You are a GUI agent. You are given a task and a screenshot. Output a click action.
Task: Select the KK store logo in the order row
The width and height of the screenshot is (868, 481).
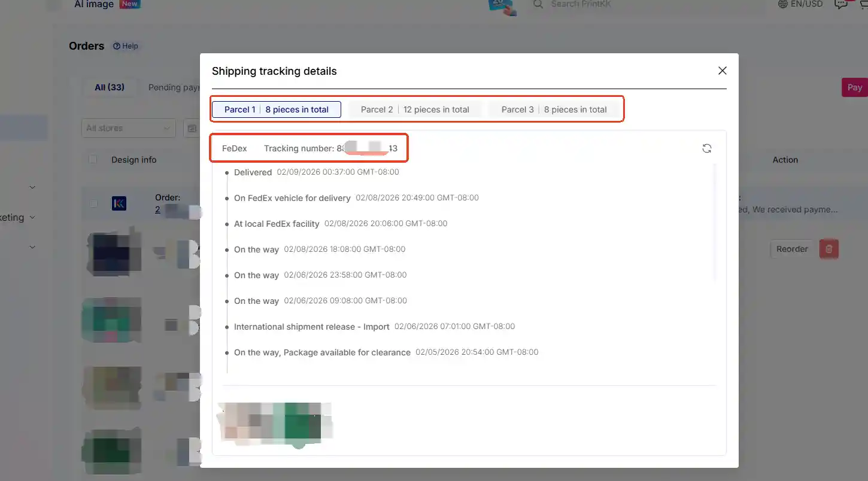(x=119, y=203)
